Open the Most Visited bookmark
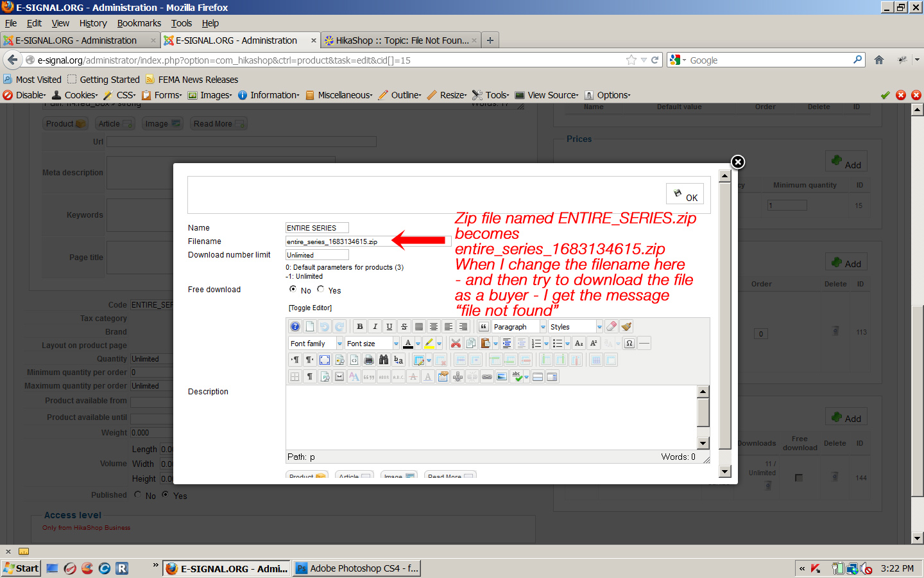This screenshot has height=578, width=924. click(x=33, y=80)
